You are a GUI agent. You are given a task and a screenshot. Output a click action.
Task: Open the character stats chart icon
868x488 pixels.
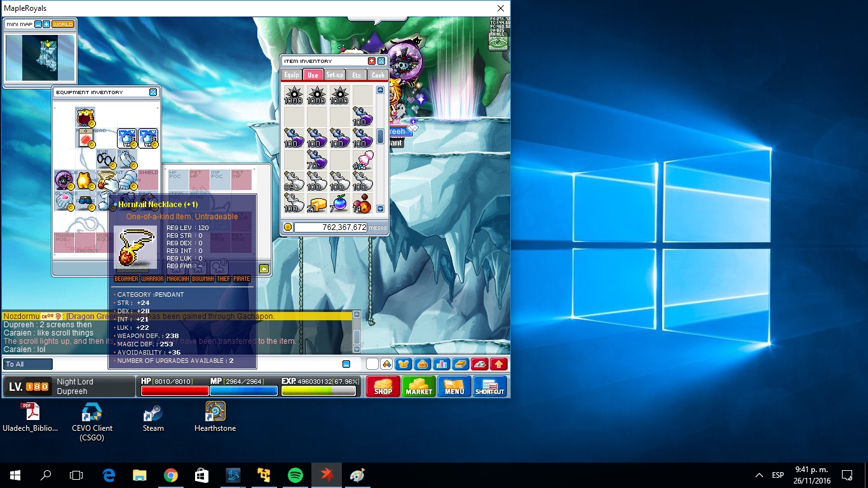tap(442, 364)
